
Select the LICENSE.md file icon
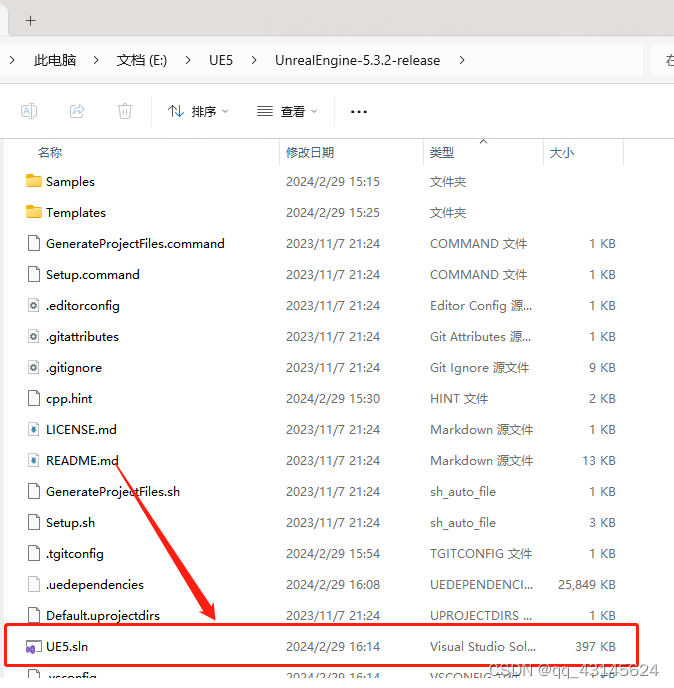pos(34,430)
